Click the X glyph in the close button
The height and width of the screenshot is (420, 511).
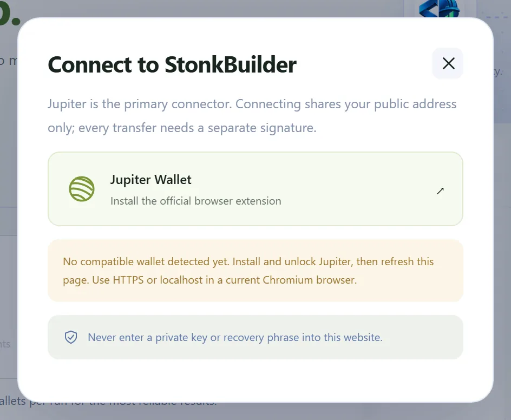pos(448,63)
